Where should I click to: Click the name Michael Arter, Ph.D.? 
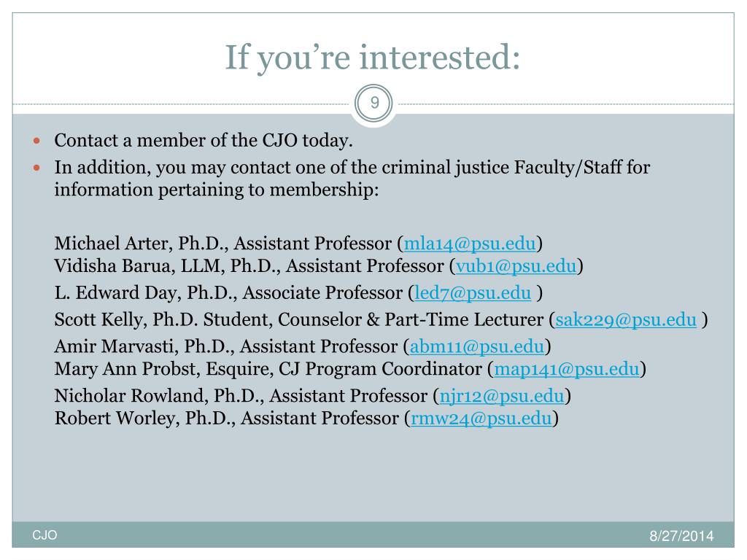click(x=141, y=244)
